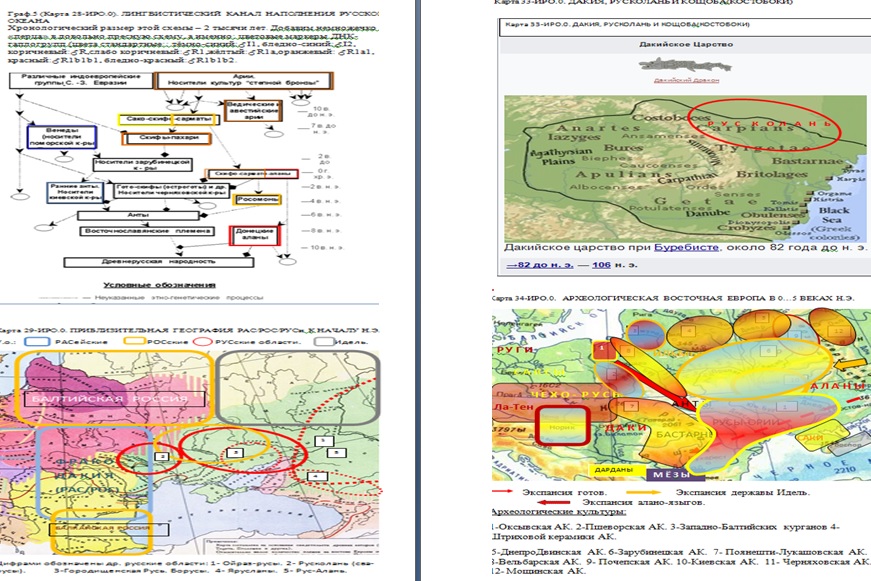Click the orange 'Скифы-пахари' box

click(x=167, y=138)
